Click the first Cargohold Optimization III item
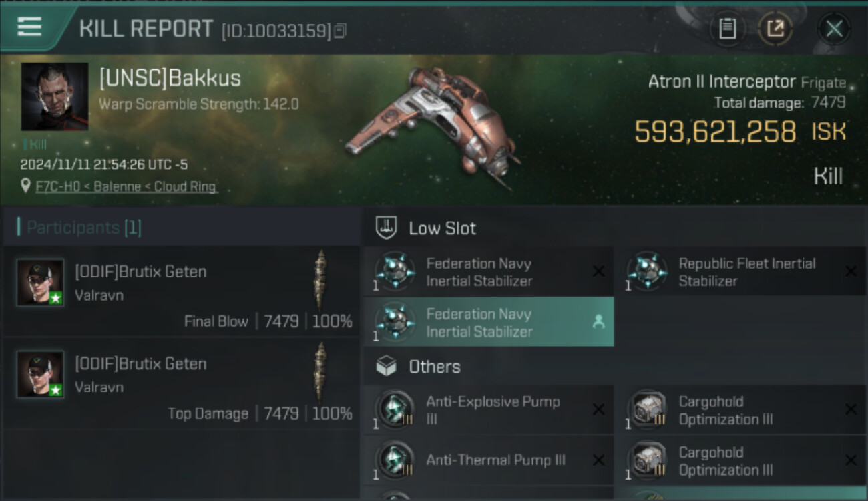Viewport: 868px width, 501px height. [x=725, y=410]
